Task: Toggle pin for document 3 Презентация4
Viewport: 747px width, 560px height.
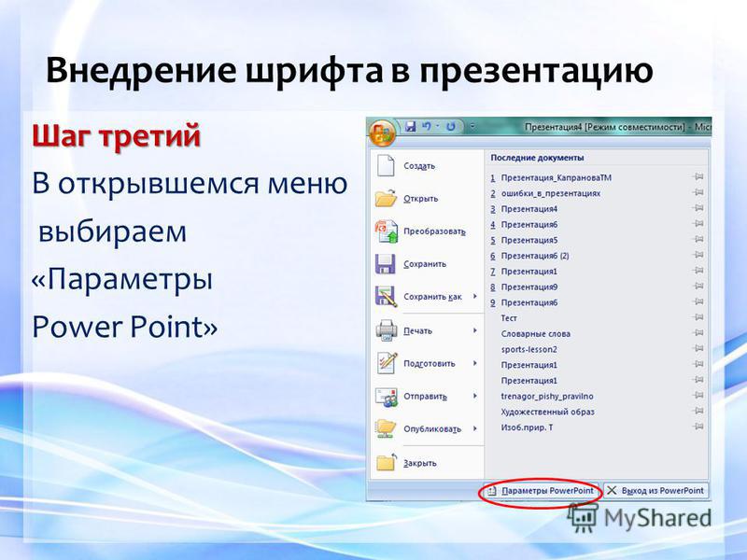Action: point(698,208)
